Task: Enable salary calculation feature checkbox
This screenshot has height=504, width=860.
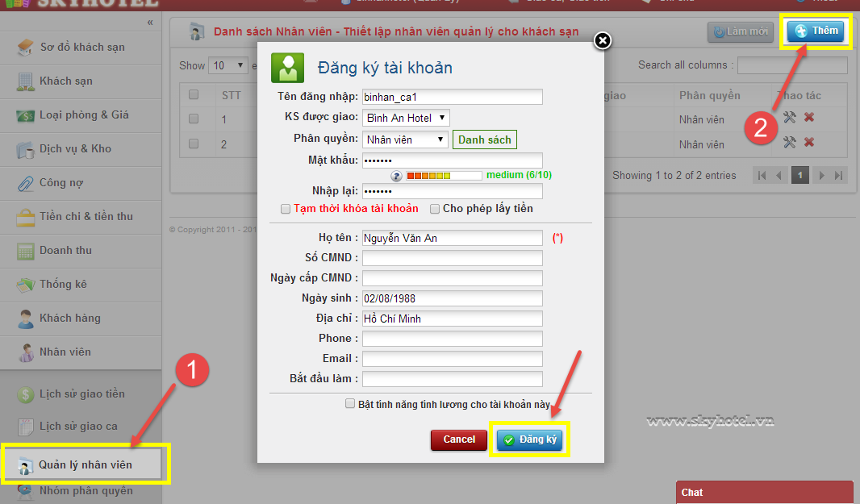Action: coord(349,404)
